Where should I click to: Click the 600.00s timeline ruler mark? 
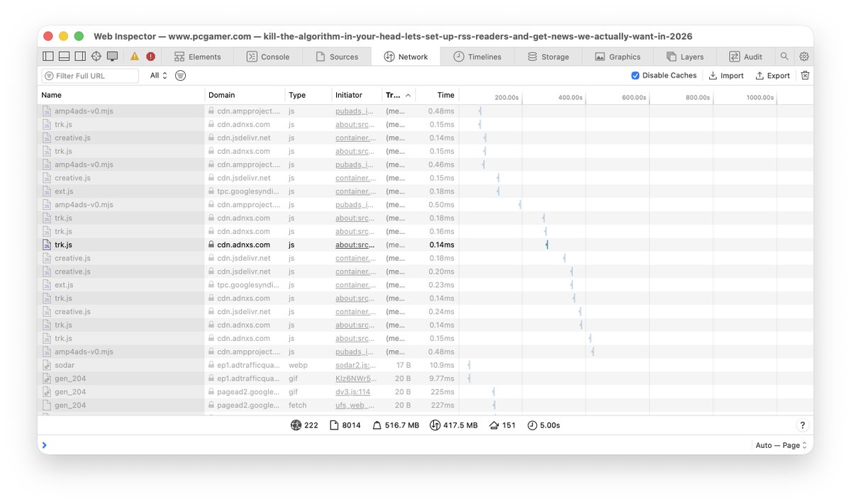pos(634,97)
